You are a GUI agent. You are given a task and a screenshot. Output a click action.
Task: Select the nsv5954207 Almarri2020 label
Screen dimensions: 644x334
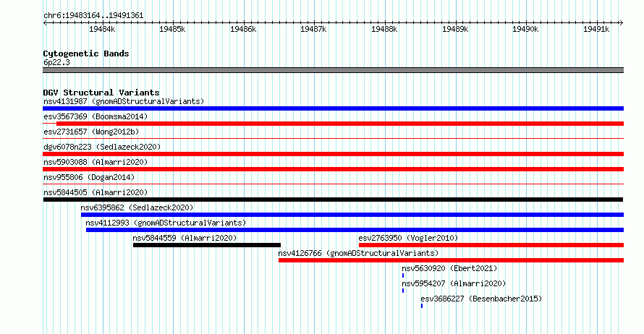pyautogui.click(x=454, y=283)
